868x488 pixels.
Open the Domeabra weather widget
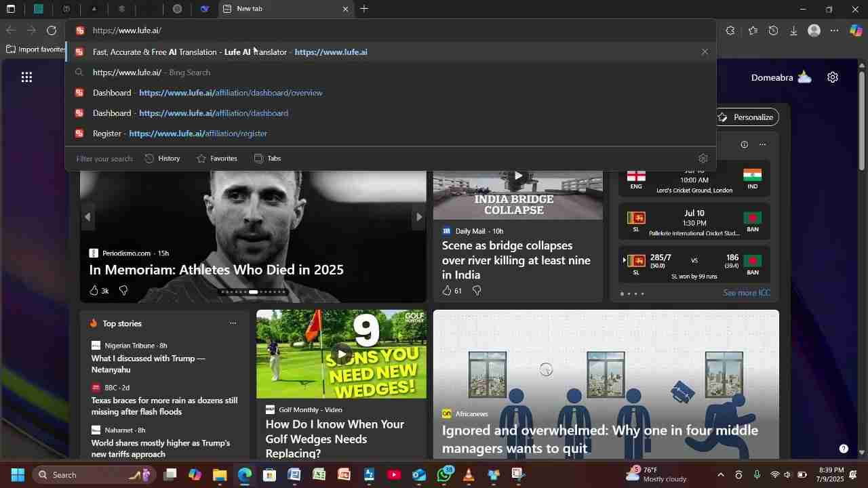pos(781,77)
